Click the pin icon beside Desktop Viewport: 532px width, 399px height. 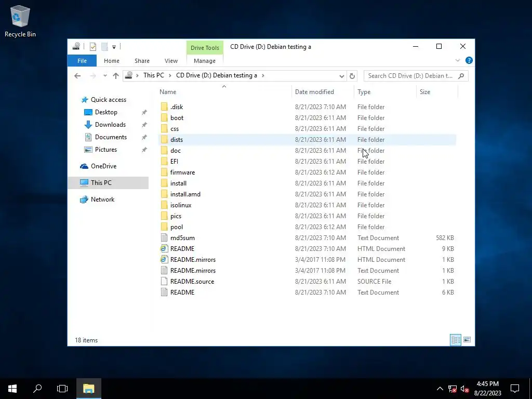tap(144, 112)
